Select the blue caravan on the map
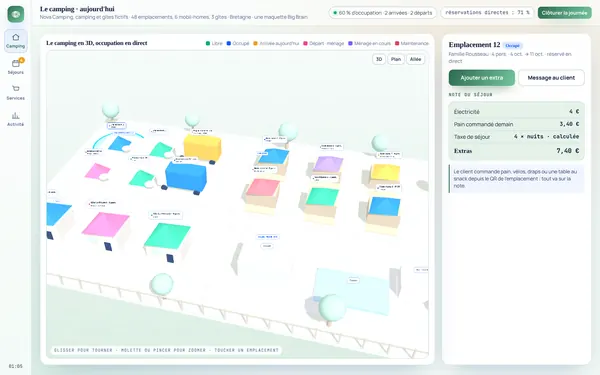The height and width of the screenshot is (375, 600). 186,176
